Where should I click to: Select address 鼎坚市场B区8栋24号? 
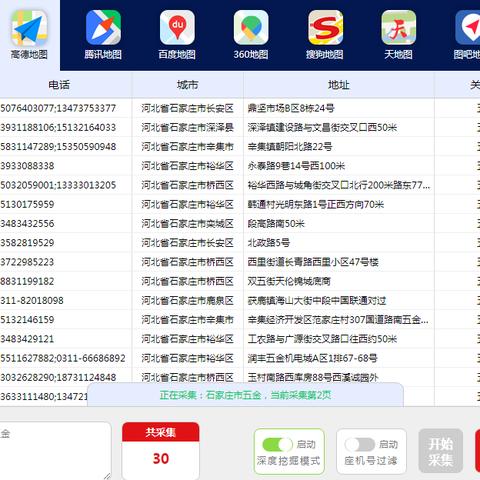click(291, 108)
